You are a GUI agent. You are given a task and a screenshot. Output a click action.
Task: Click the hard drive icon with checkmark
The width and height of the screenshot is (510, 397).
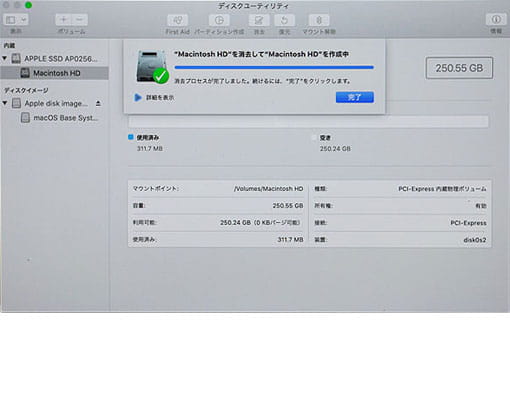click(152, 67)
